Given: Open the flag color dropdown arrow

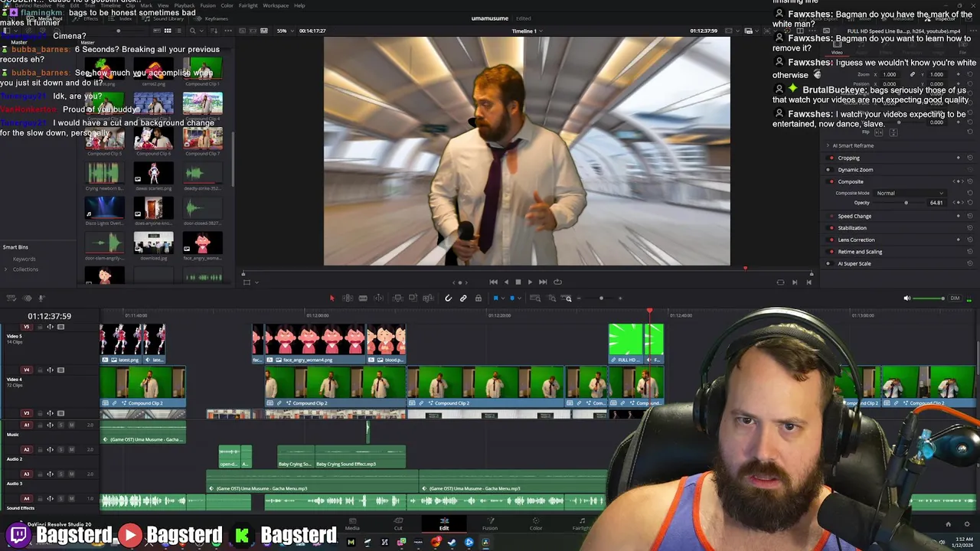Looking at the screenshot, I should pyautogui.click(x=503, y=298).
